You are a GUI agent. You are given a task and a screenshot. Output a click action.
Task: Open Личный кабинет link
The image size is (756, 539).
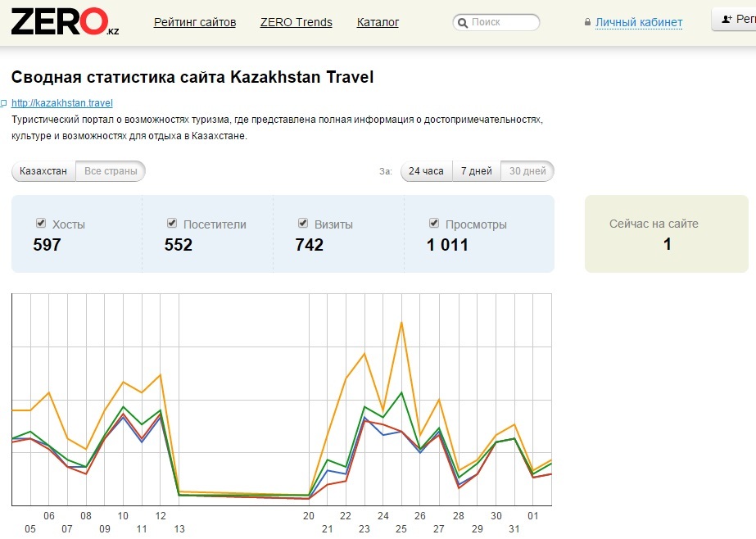pos(639,22)
